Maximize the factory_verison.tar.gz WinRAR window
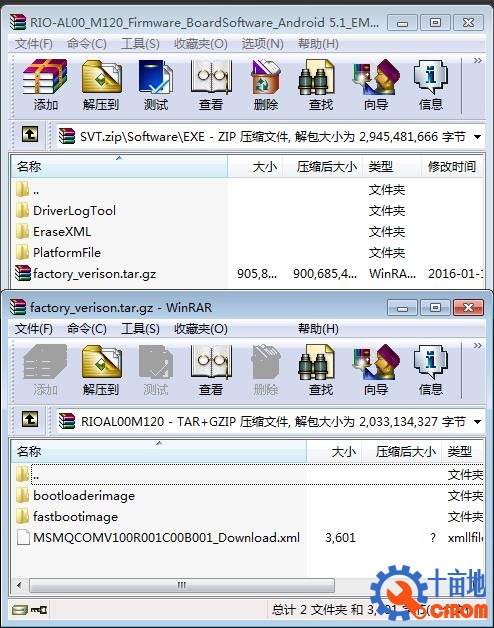This screenshot has height=628, width=494. pyautogui.click(x=435, y=308)
